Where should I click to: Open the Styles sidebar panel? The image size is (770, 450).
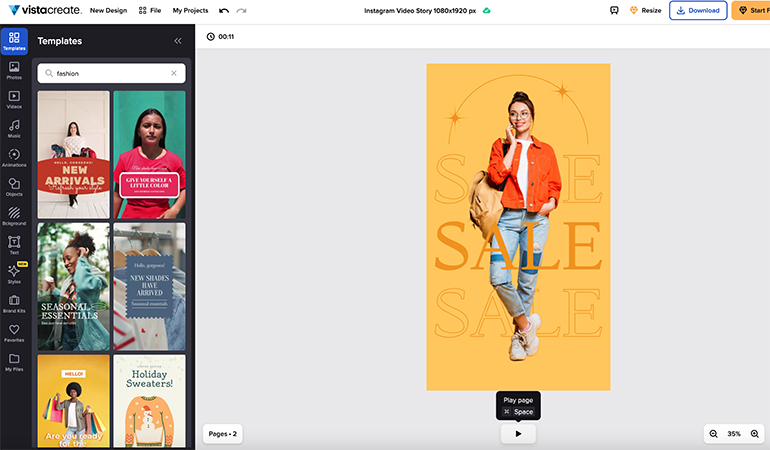pos(14,274)
